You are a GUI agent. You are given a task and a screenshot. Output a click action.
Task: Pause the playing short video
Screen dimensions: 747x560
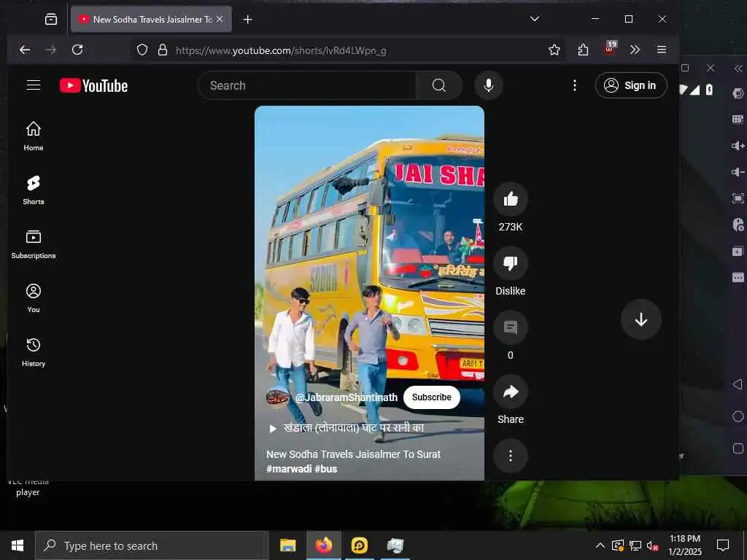point(369,248)
